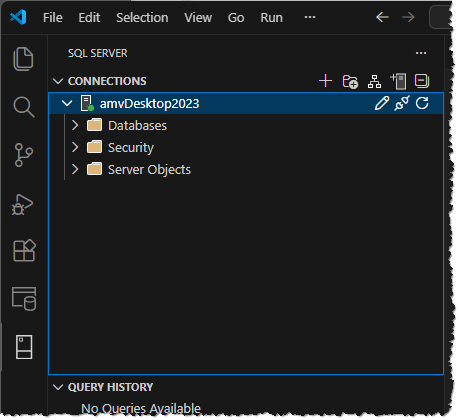The height and width of the screenshot is (420, 459).
Task: Click the network hierarchy icon in Connections
Action: [x=374, y=81]
